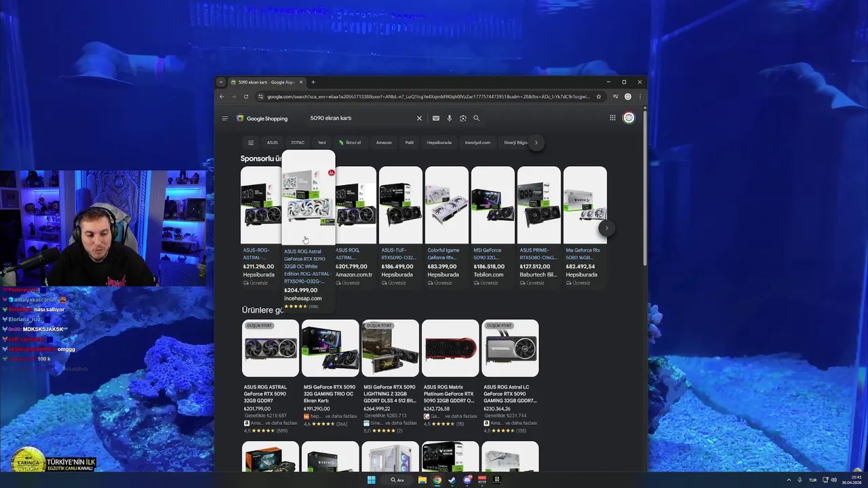Click the address bar URL
The image size is (868, 488).
[x=429, y=96]
